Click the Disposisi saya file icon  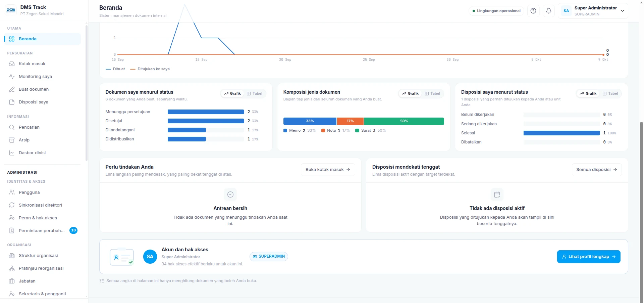(12, 102)
